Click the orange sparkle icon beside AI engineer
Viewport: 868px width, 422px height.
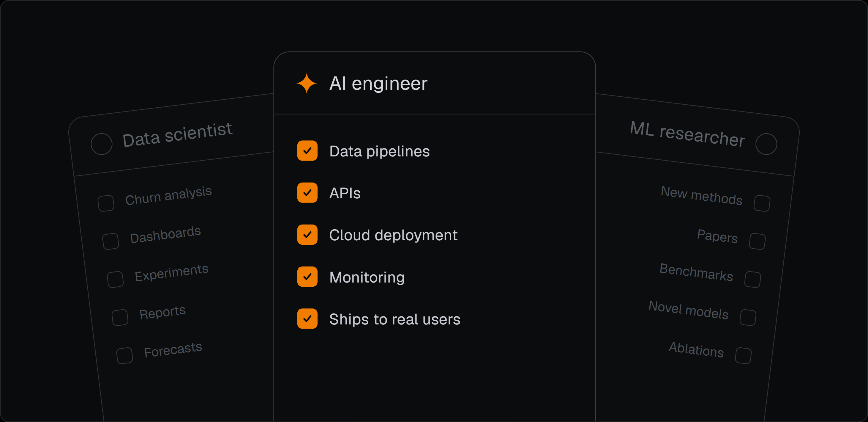307,83
